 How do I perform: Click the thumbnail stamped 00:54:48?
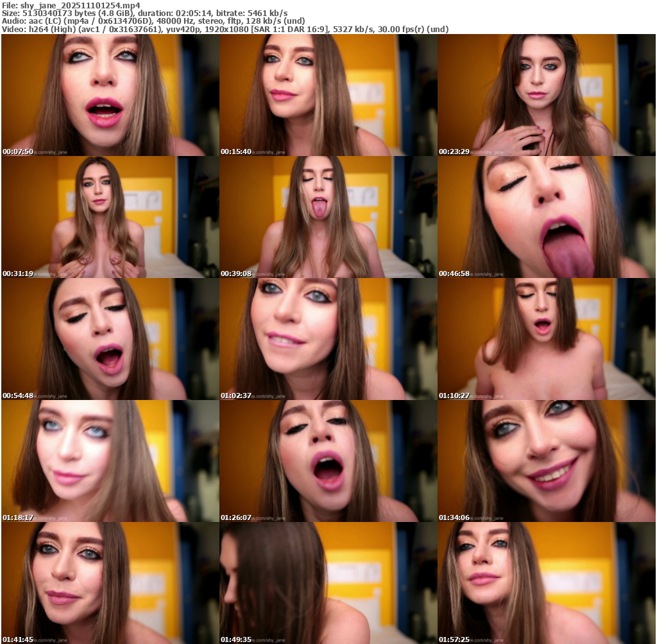click(110, 339)
